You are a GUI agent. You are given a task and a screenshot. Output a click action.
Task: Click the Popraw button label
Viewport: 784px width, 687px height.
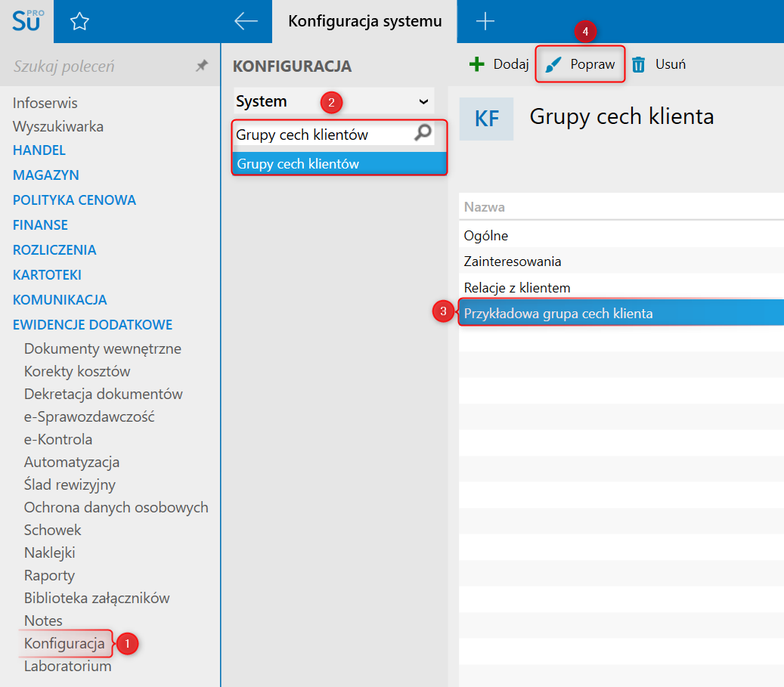(593, 64)
